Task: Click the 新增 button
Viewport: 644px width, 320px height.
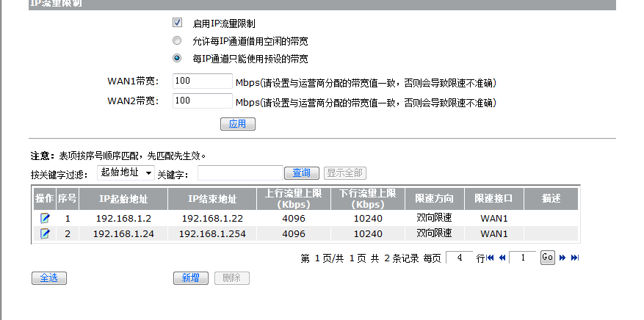Action: (191, 278)
